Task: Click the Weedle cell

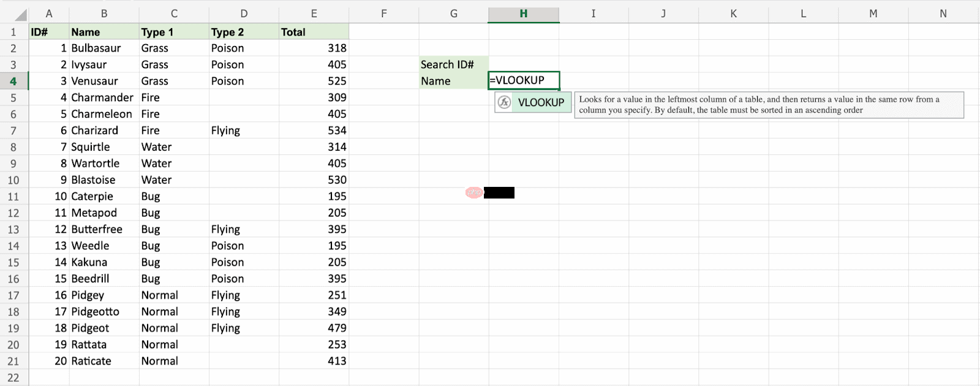Action: click(x=104, y=246)
